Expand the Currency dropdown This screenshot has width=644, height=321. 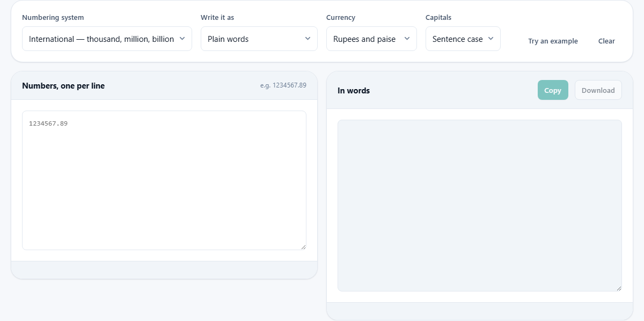click(371, 39)
